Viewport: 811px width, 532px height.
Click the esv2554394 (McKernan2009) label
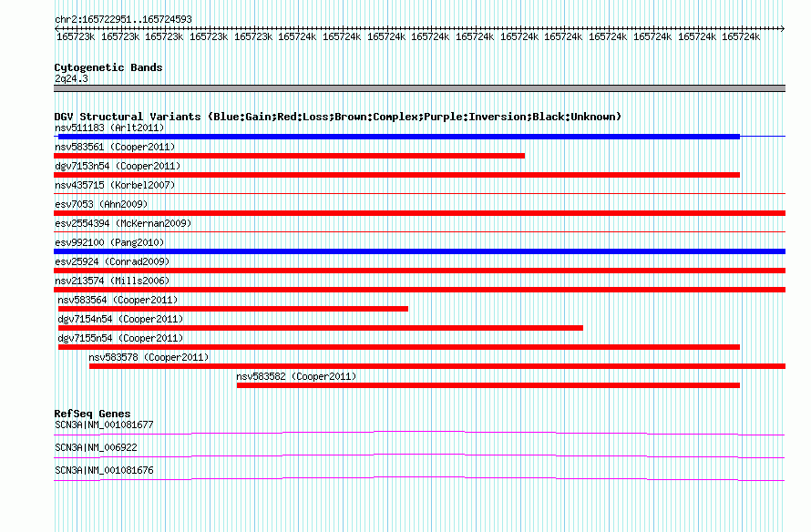click(123, 223)
